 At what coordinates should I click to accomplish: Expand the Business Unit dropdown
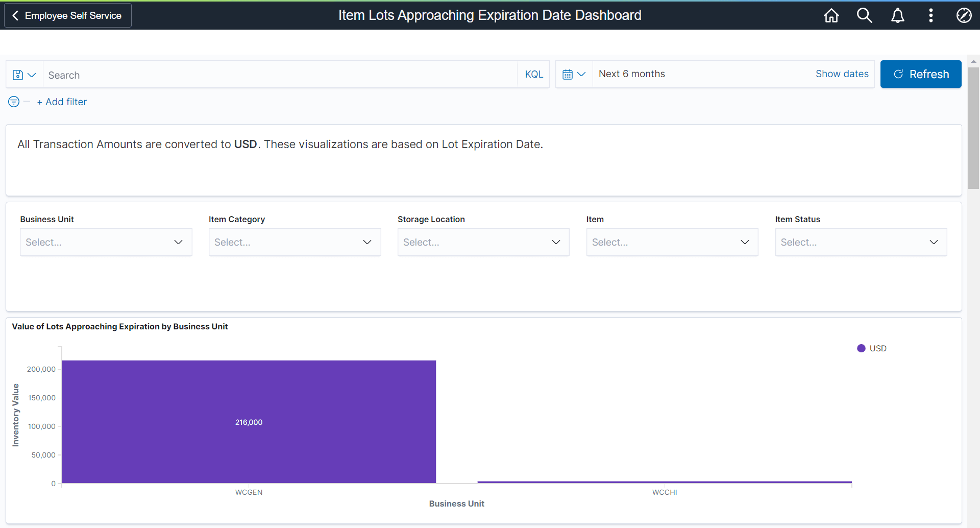point(106,242)
